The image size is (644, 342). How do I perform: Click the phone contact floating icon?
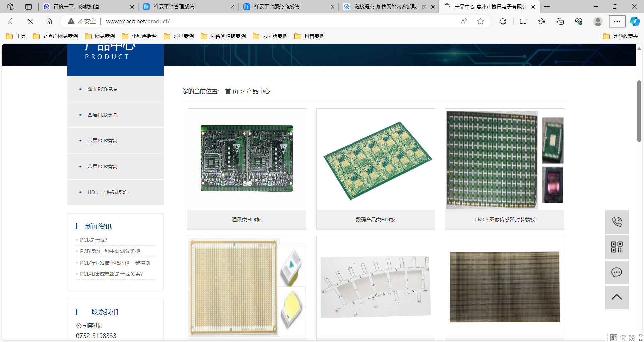pos(616,222)
